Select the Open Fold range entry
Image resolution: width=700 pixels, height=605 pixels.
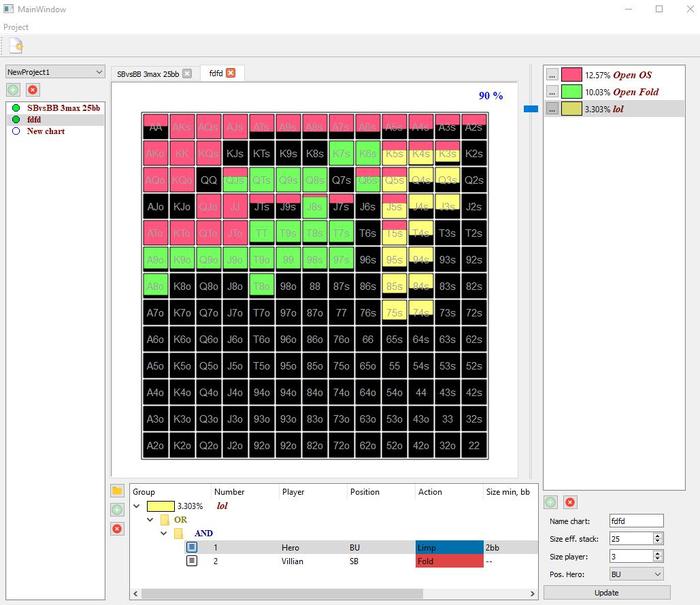tap(615, 92)
